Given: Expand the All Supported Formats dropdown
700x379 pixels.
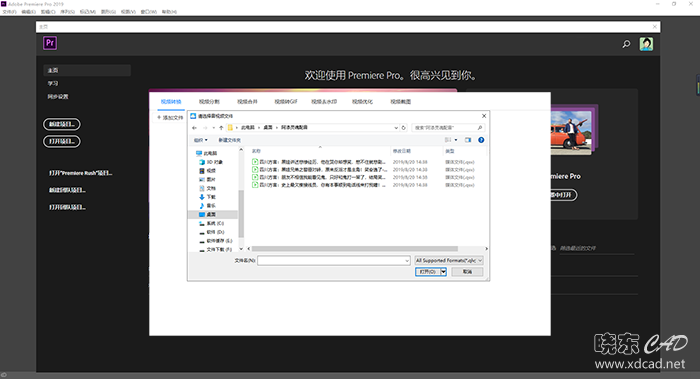Looking at the screenshot, I should [x=449, y=261].
